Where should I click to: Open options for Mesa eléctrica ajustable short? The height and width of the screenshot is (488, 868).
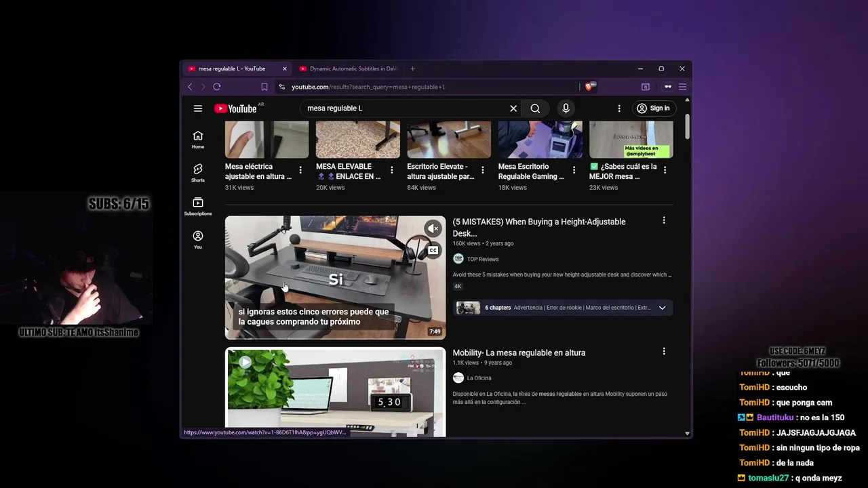click(300, 170)
